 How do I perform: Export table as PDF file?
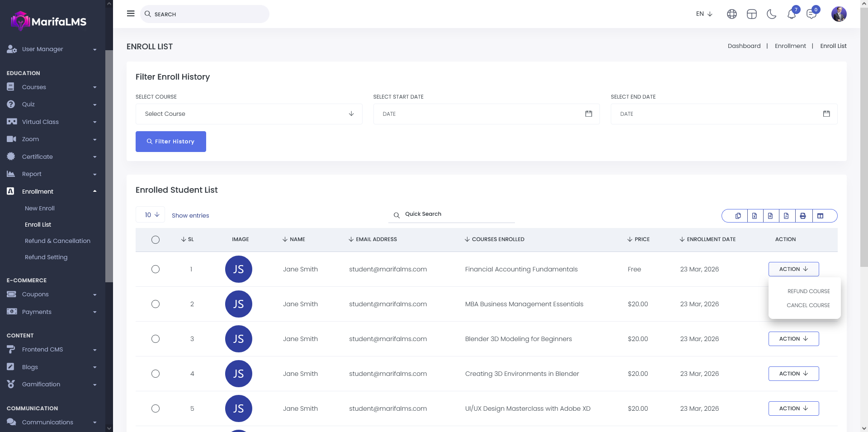coord(786,216)
